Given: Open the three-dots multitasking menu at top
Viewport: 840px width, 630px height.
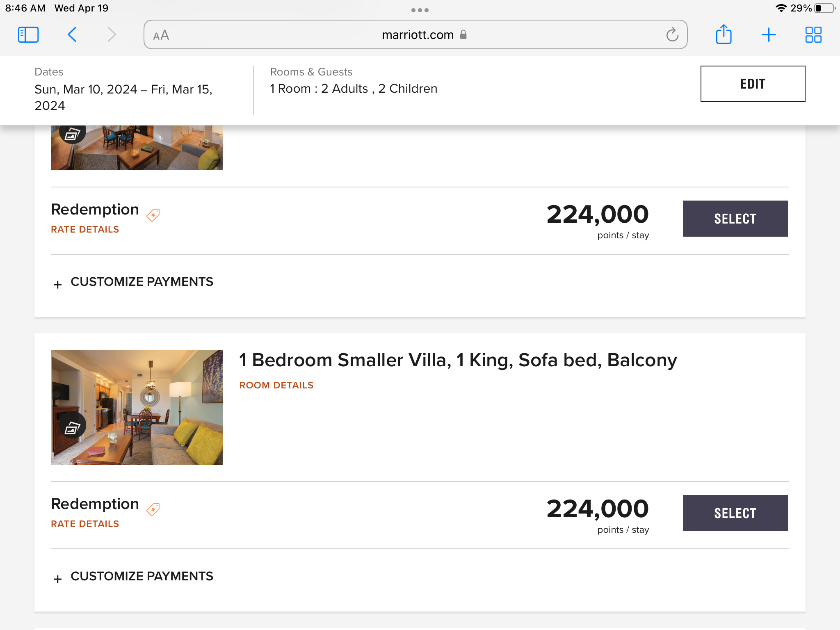Looking at the screenshot, I should 420,10.
